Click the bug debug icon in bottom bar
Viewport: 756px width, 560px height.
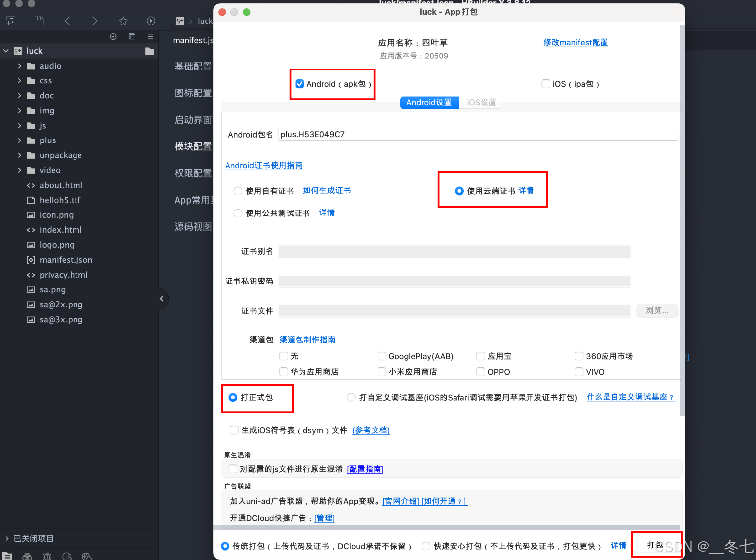[47, 556]
